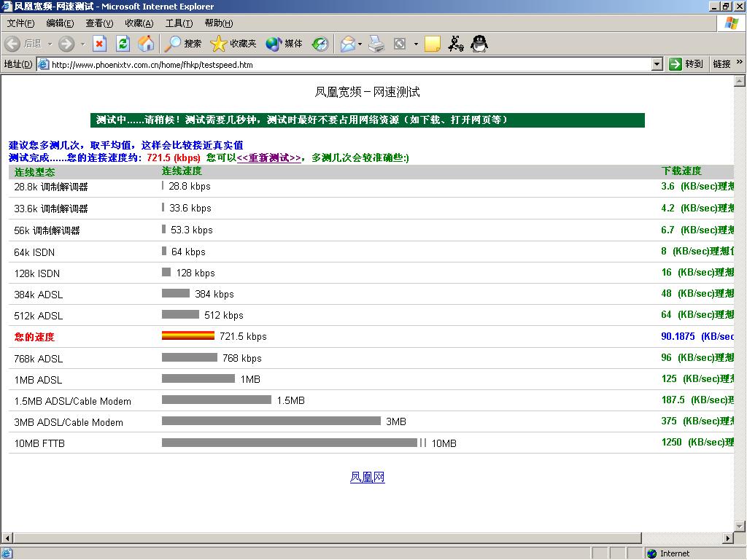Open the Forward button history dropdown arrow
Screen dimensions: 747x560
point(82,44)
